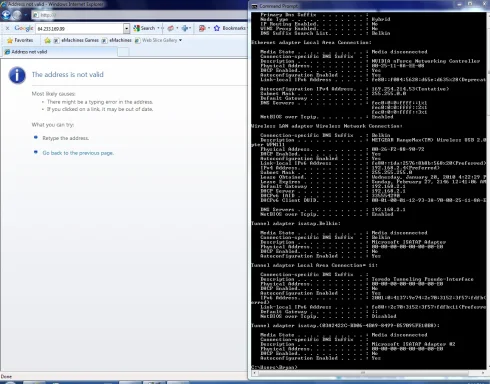Click the 'Retype the address.' suggestion

tap(65, 138)
